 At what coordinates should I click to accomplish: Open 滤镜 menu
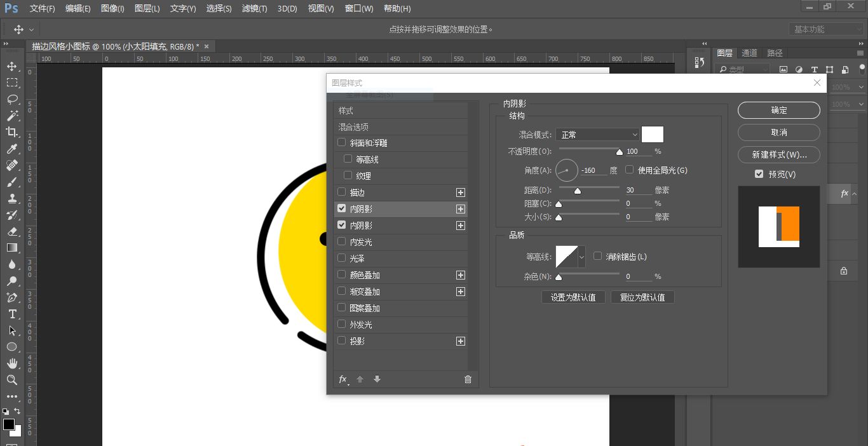[x=255, y=9]
